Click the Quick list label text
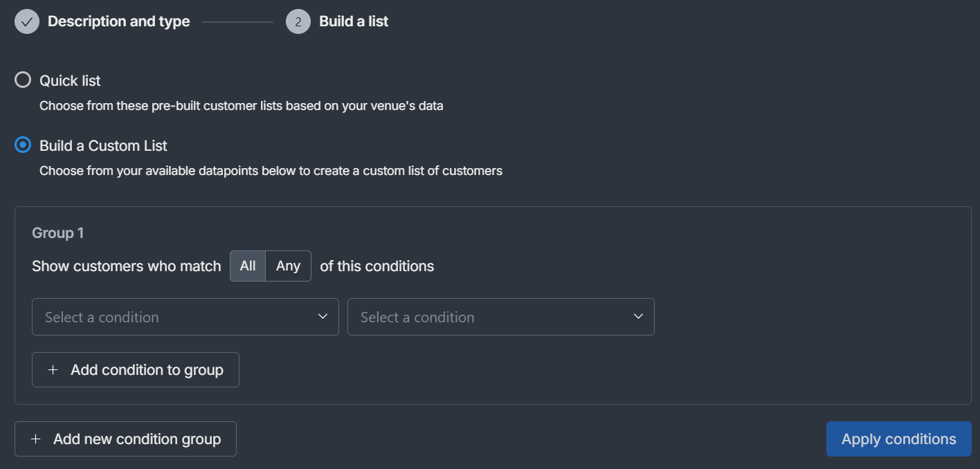Viewport: 980px width, 469px height. [x=70, y=81]
